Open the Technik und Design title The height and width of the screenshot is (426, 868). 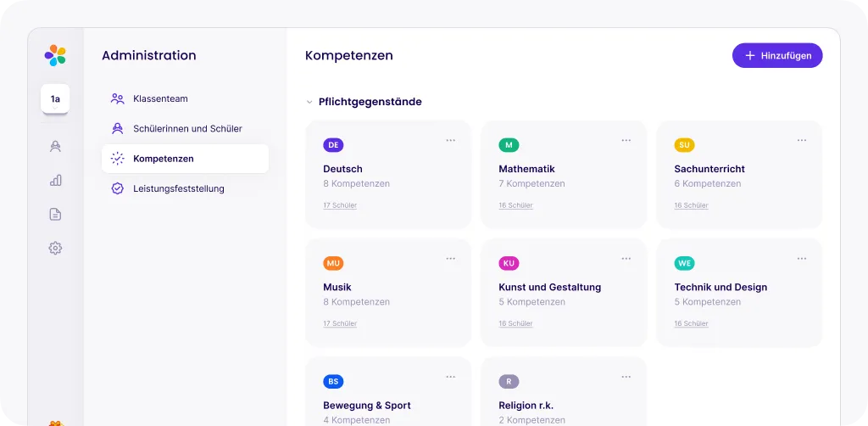click(721, 287)
